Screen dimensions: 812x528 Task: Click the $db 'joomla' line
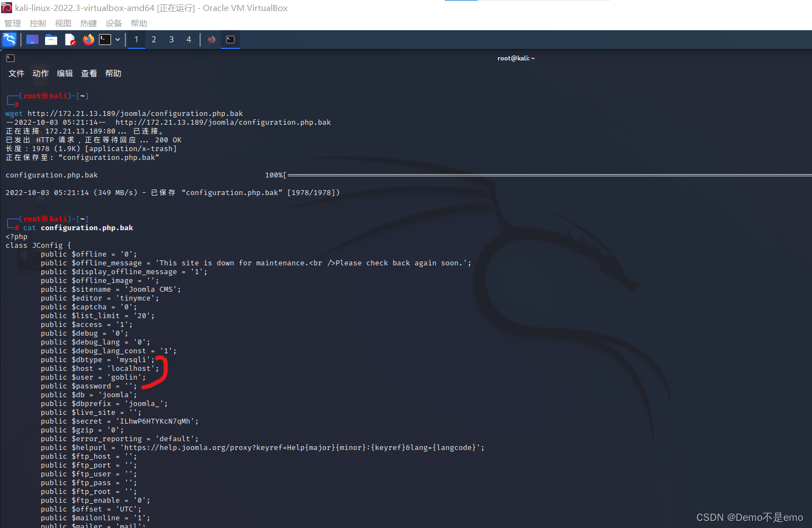click(89, 395)
